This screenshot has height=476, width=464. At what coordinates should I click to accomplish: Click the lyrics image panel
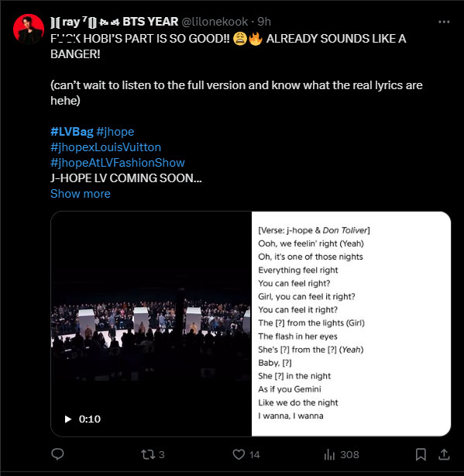[x=351, y=324]
